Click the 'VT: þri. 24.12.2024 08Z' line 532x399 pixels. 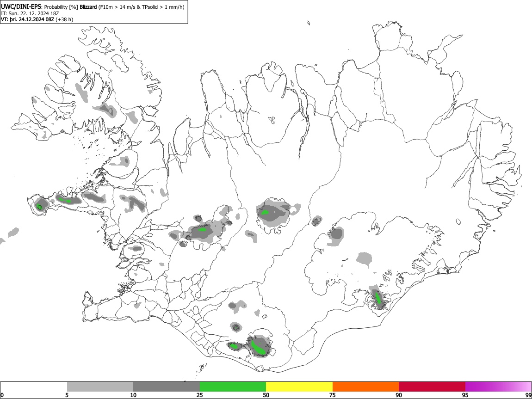tap(27, 19)
